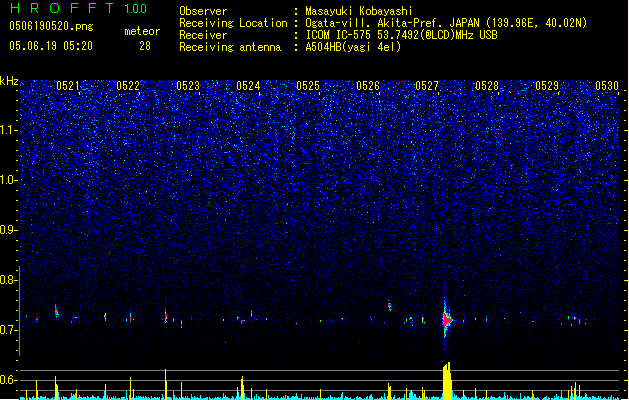
Task: Click observer name Masayuki Kobayashi
Action: pos(359,11)
